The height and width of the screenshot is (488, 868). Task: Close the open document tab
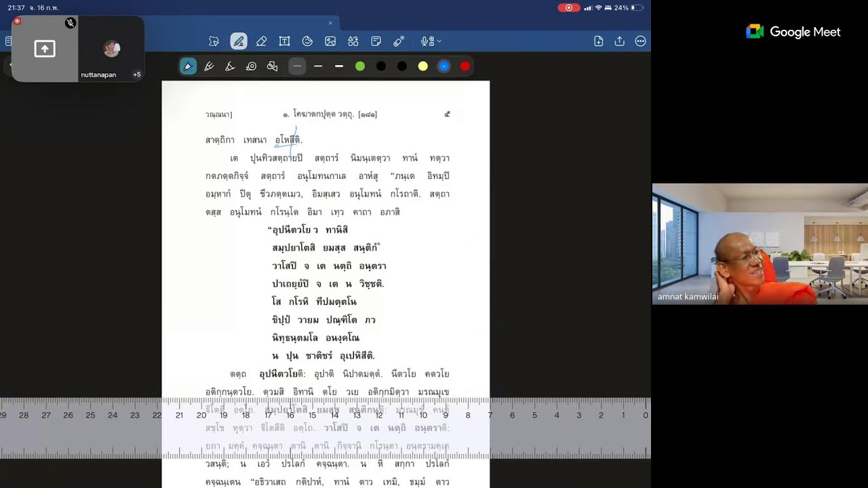[330, 23]
